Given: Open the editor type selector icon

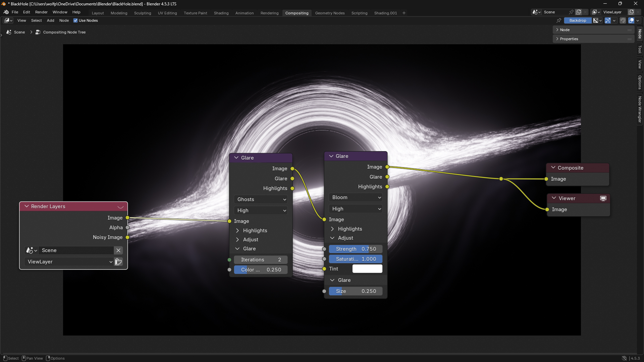Looking at the screenshot, I should coord(8,20).
